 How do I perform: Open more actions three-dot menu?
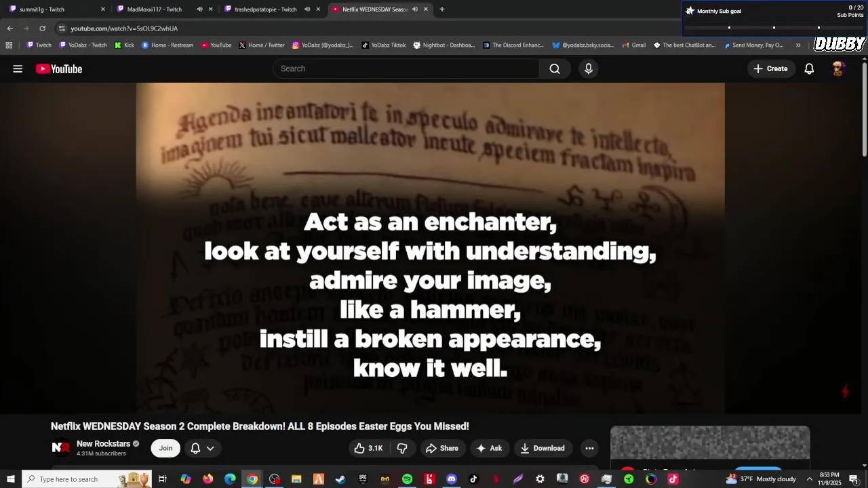[589, 448]
